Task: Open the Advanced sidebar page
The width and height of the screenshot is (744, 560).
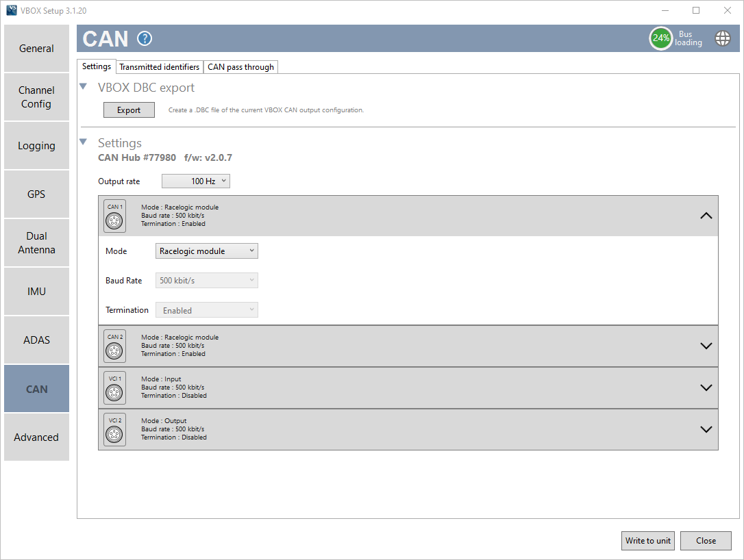Action: [36, 437]
